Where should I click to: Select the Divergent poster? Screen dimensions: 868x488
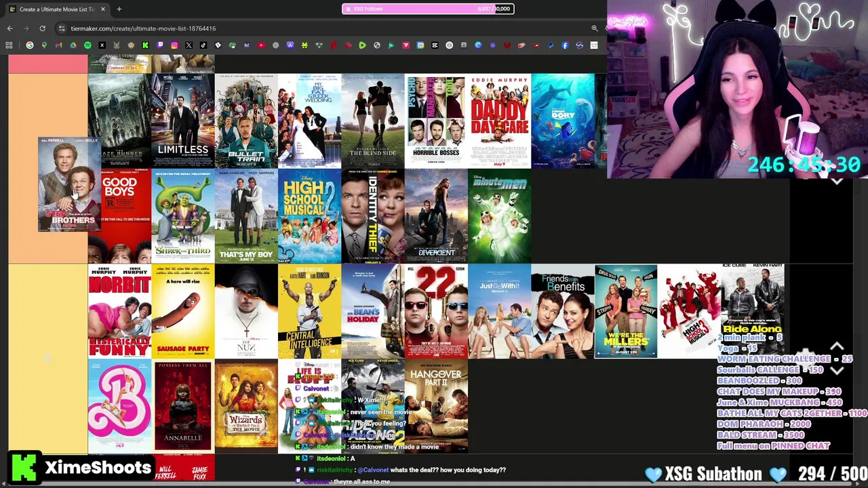pyautogui.click(x=436, y=216)
